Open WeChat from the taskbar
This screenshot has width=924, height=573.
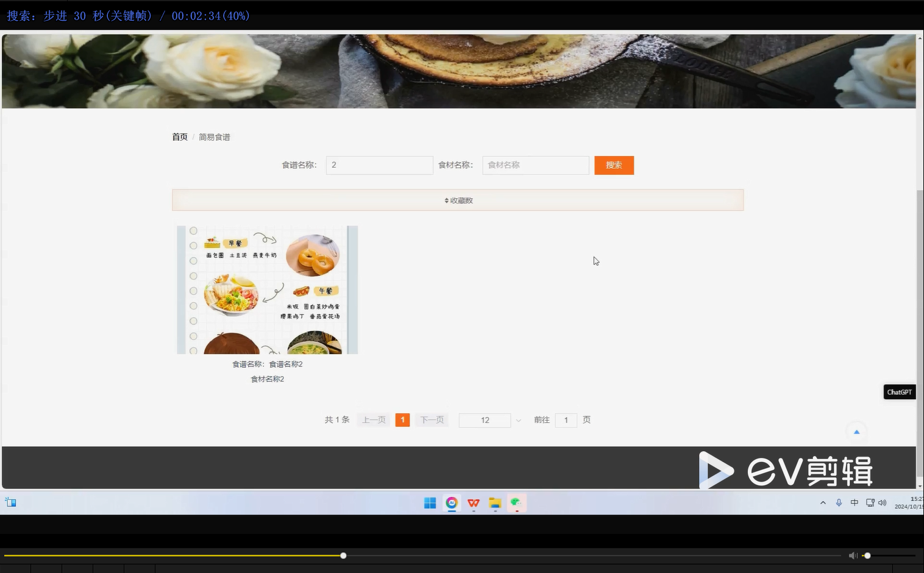(x=516, y=502)
